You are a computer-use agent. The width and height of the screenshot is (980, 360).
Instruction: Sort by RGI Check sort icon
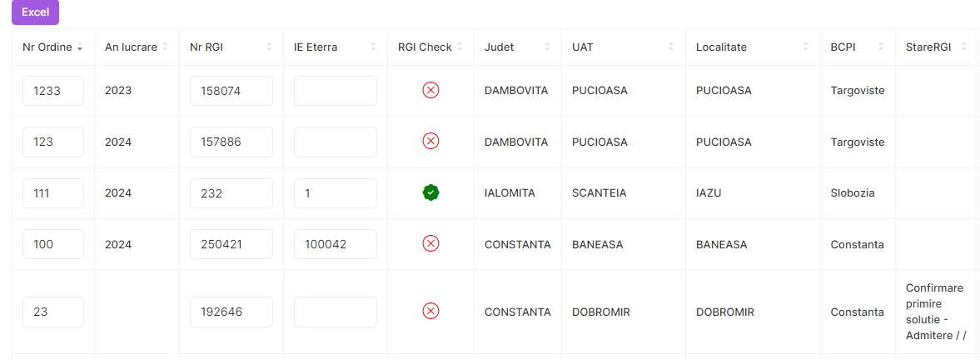(460, 47)
